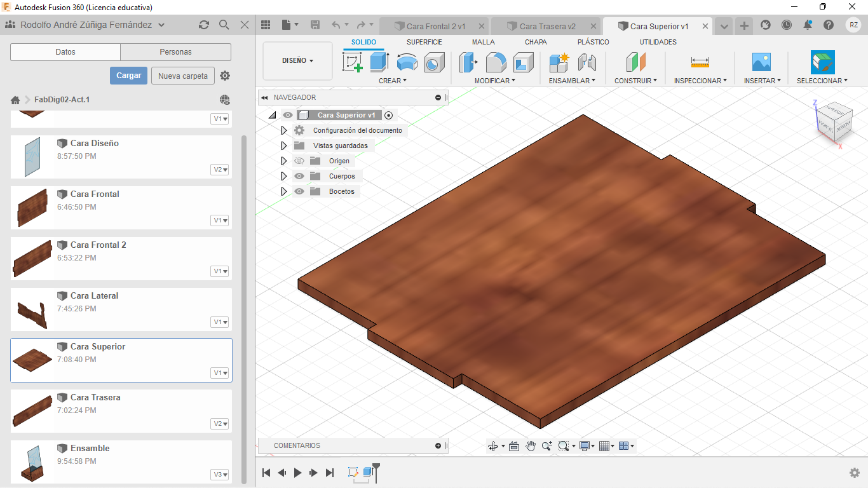868x488 pixels.
Task: Click the Insert image icon
Action: tap(761, 62)
